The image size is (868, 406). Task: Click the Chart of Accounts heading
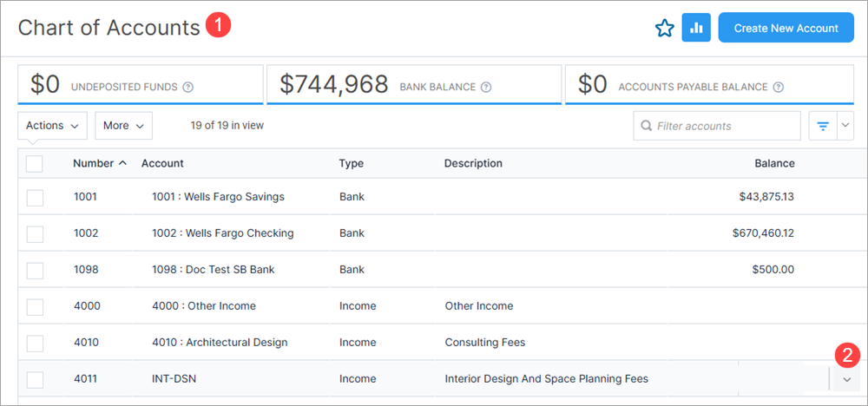[108, 27]
